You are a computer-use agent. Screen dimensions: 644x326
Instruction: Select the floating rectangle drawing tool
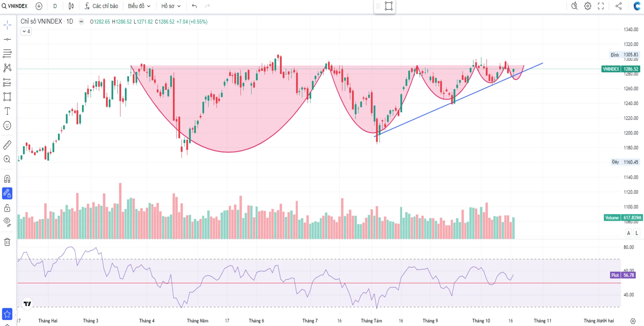[389, 6]
